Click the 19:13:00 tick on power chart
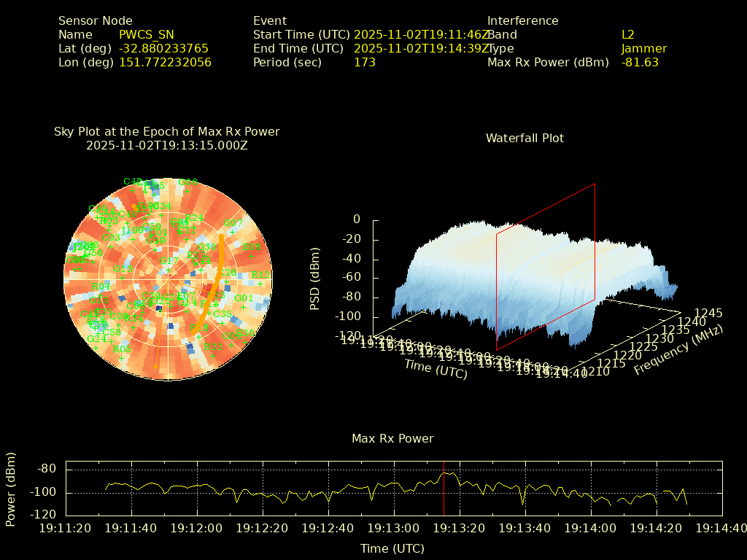 393,528
